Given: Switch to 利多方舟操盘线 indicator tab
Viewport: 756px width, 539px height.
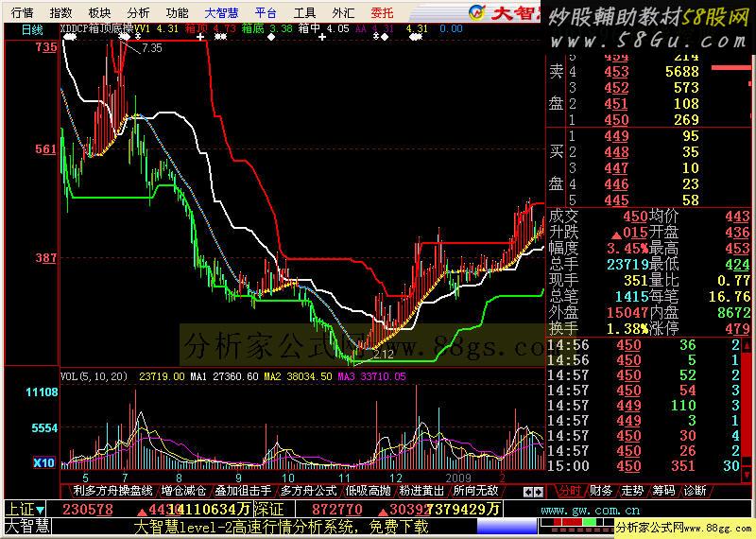Looking at the screenshot, I should click(112, 491).
